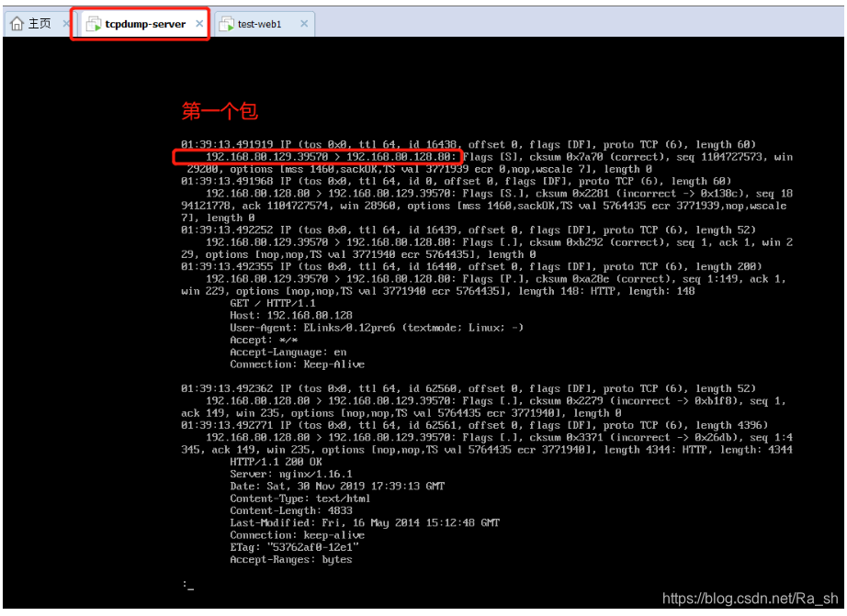Click the 'Content-Type: text/html' line
This screenshot has width=847, height=616.
point(300,498)
